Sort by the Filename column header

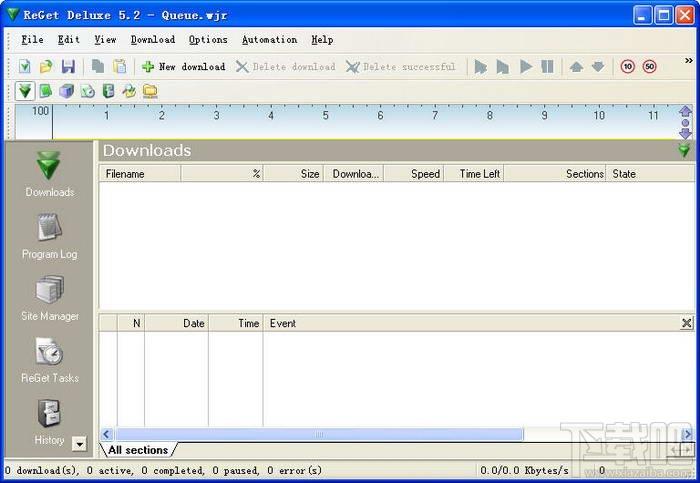coord(140,174)
